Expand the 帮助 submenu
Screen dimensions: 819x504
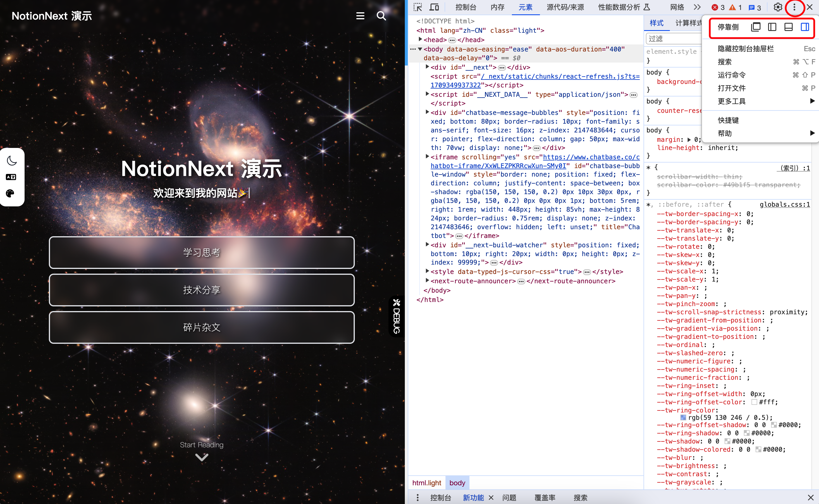pyautogui.click(x=760, y=134)
